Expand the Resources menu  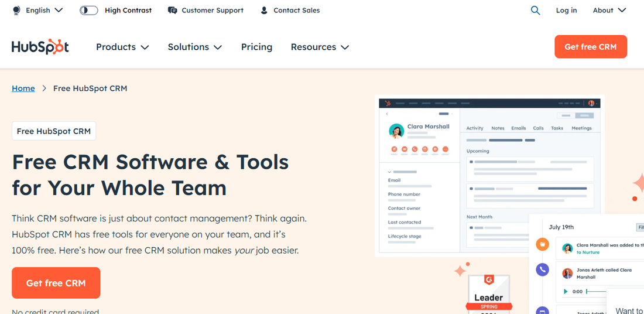pos(320,47)
